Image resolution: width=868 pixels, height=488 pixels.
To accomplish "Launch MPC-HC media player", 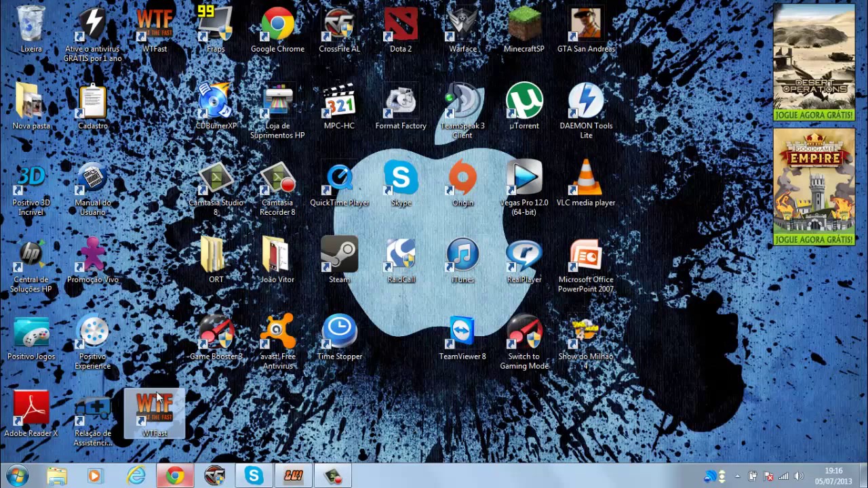I will 339,106.
